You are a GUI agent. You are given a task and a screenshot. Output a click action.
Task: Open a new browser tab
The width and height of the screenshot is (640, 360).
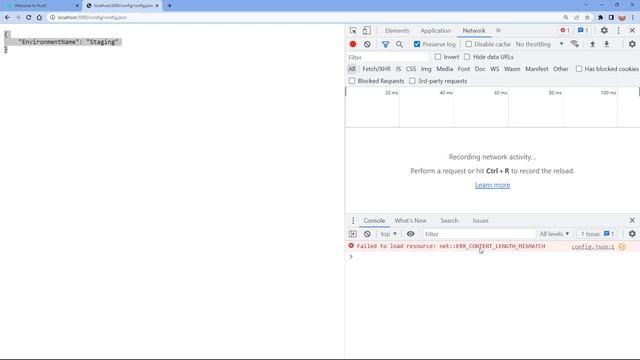click(x=169, y=6)
